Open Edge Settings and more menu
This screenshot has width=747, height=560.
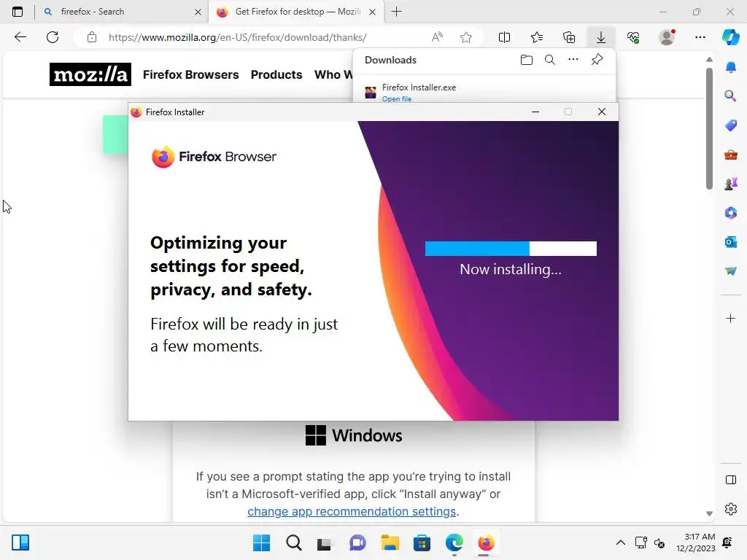pyautogui.click(x=700, y=37)
